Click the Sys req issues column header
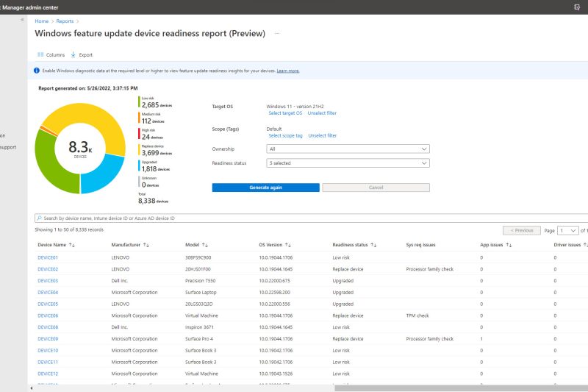This screenshot has width=588, height=392. [420, 245]
